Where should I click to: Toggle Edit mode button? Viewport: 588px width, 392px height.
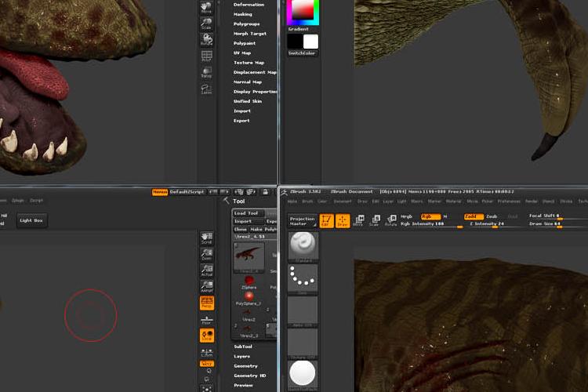[x=326, y=220]
